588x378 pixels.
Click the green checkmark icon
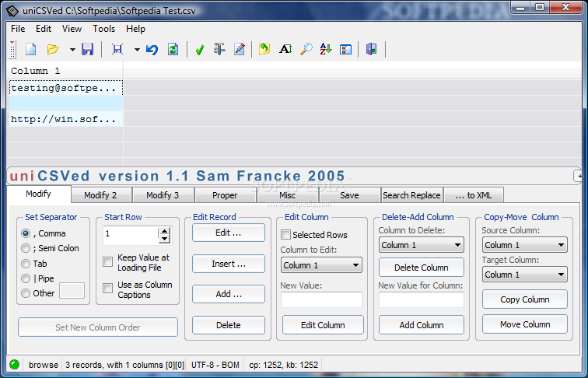(x=200, y=50)
